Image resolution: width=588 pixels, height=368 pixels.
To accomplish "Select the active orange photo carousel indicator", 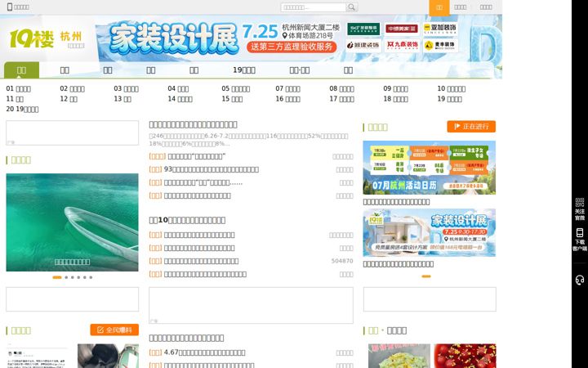I will 57,277.
